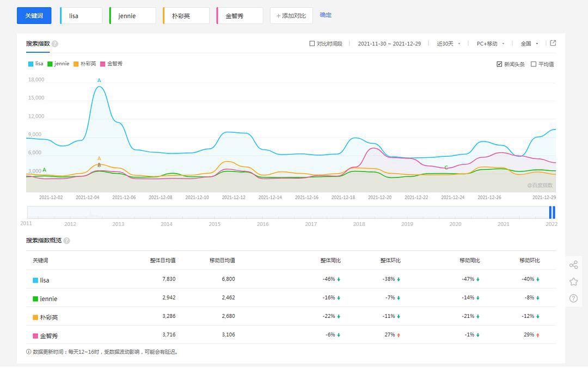Click 金智秀's 27% overall month-over-month value
This screenshot has width=588, height=368.
click(390, 335)
